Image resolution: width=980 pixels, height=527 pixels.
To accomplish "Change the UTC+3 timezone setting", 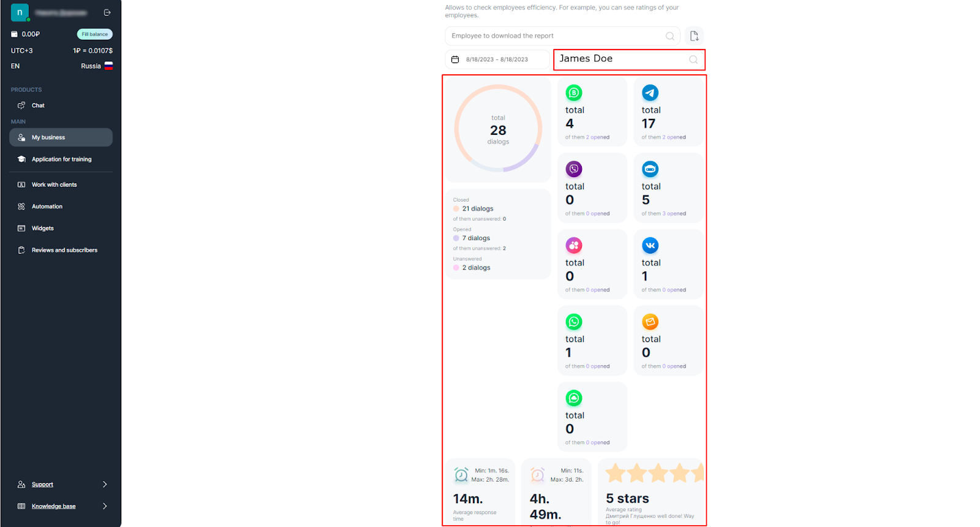I will coord(22,51).
